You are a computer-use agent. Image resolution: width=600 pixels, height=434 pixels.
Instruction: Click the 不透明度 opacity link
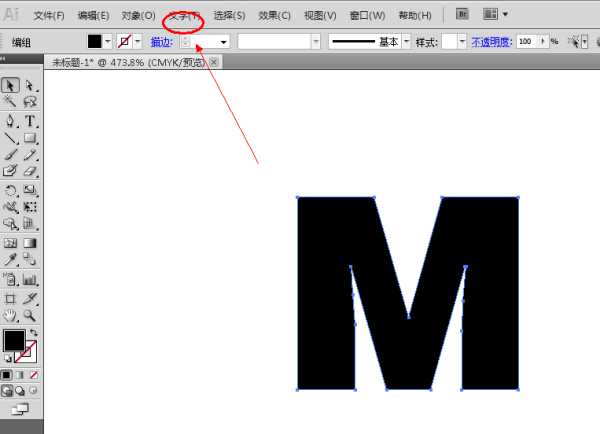(491, 42)
